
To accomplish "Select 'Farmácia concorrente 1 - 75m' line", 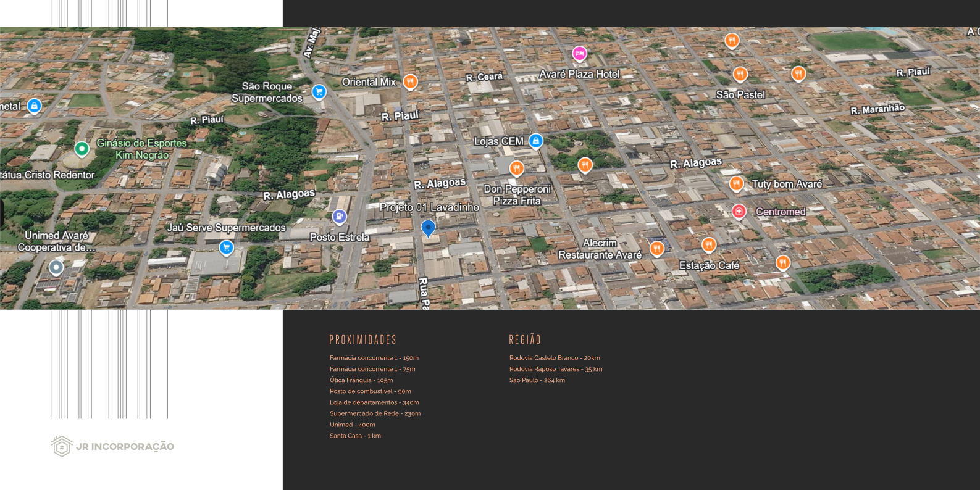I will (x=372, y=369).
